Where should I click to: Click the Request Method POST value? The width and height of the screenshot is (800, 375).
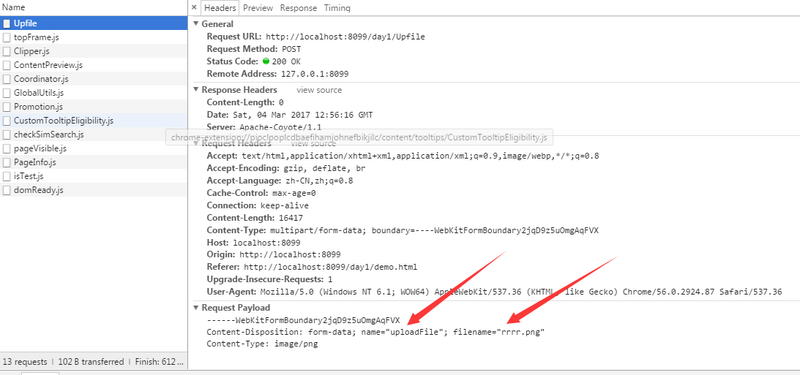[291, 49]
